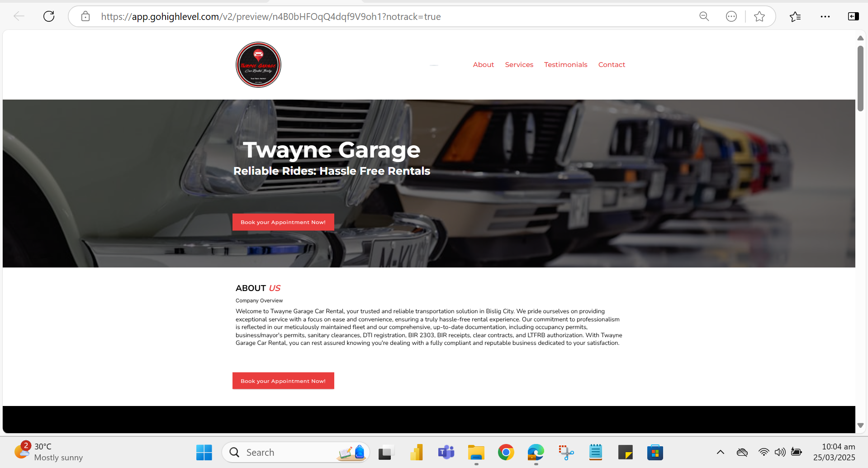The width and height of the screenshot is (868, 468).
Task: Open the zoom magnifier in the address bar
Action: coord(704,17)
